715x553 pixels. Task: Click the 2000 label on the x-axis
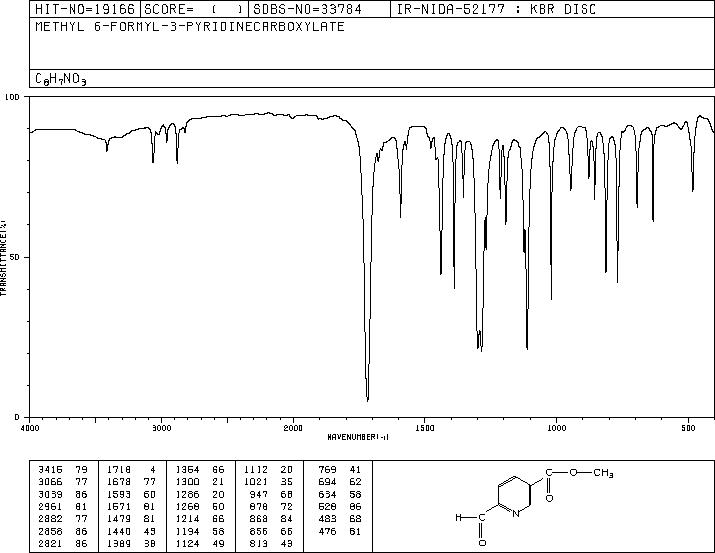pyautogui.click(x=293, y=428)
